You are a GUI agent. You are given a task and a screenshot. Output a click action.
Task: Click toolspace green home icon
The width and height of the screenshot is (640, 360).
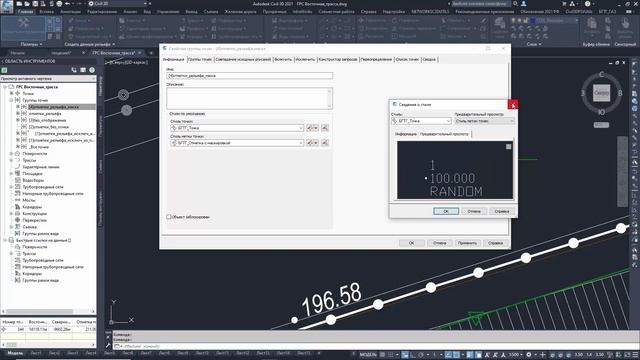tap(4, 70)
